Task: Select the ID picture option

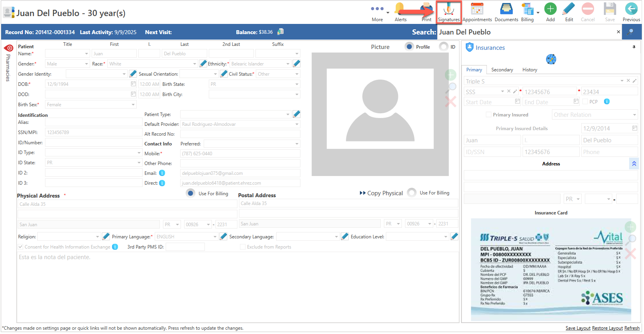Action: (x=443, y=47)
